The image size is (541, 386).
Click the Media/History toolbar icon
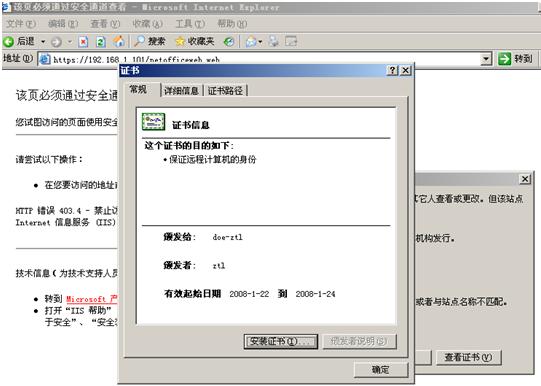tap(228, 42)
